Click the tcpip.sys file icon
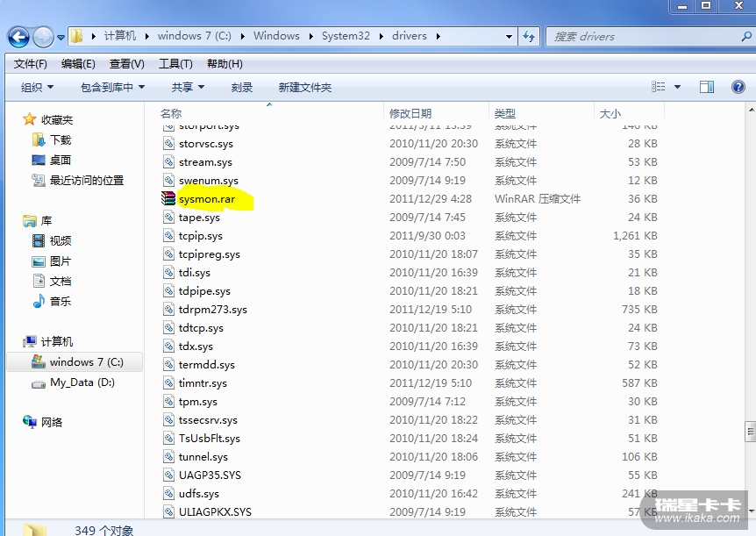 tap(168, 235)
